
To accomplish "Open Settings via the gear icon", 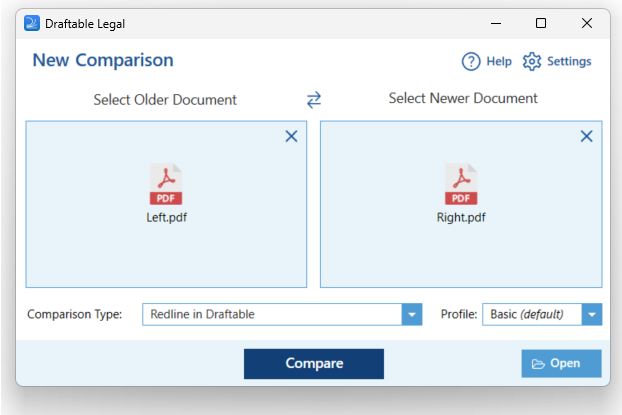I will [532, 61].
